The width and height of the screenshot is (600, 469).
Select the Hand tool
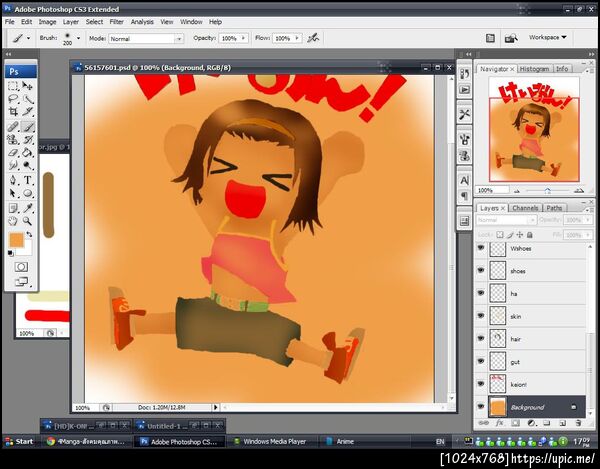13,221
